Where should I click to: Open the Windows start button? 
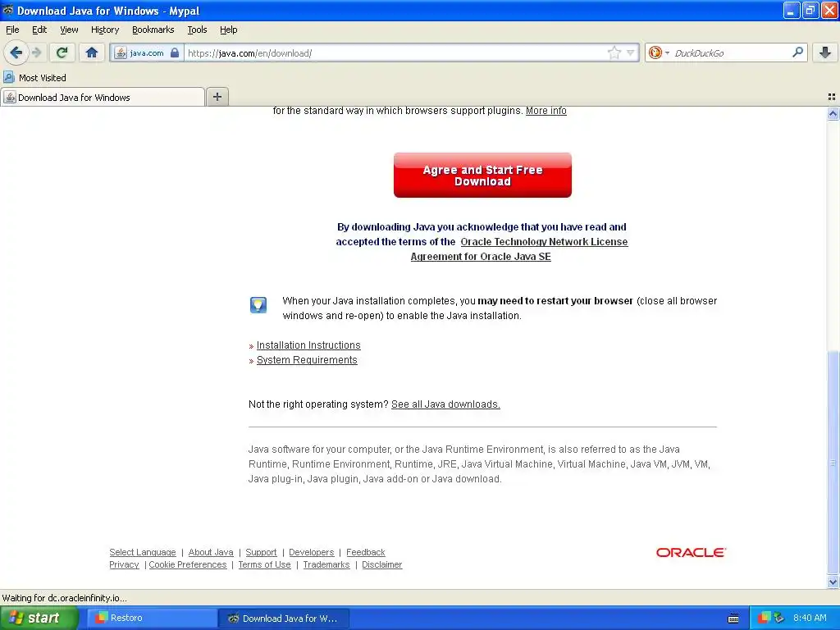pos(39,619)
